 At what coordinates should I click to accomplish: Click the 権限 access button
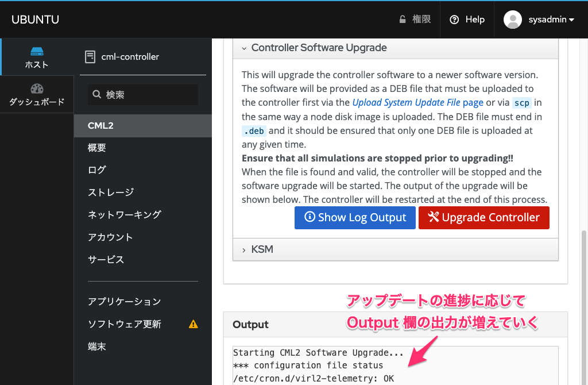click(x=415, y=19)
